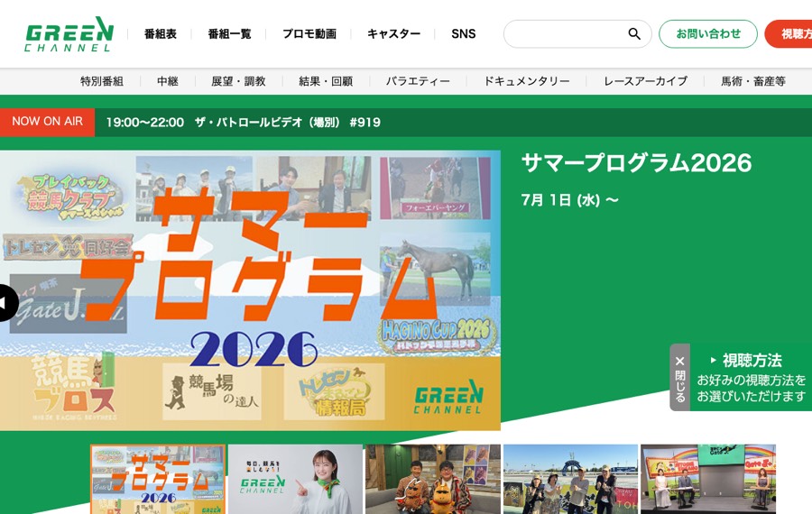Open 番組表 in the top navigation

coord(161,34)
